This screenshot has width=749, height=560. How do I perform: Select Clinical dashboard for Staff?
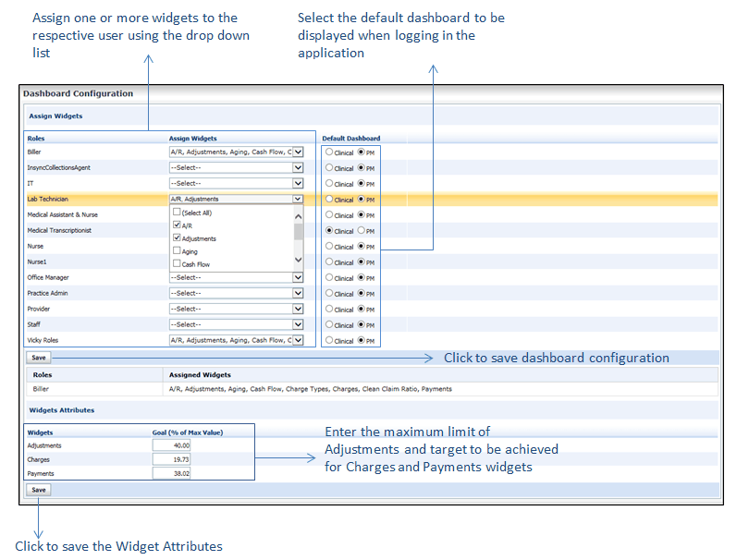point(329,324)
